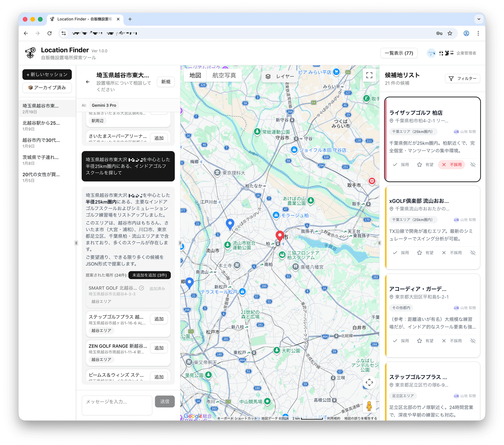Click the fullscreen icon on the map
This screenshot has width=504, height=445.
(x=369, y=75)
